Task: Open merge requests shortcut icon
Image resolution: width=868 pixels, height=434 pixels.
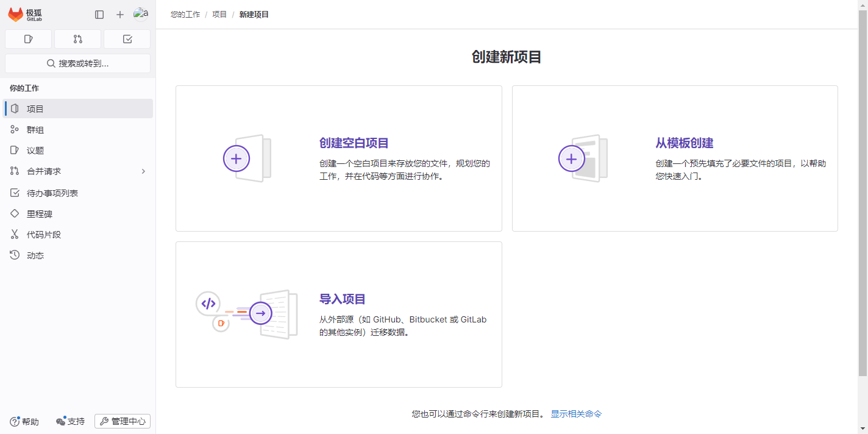Action: pyautogui.click(x=77, y=39)
